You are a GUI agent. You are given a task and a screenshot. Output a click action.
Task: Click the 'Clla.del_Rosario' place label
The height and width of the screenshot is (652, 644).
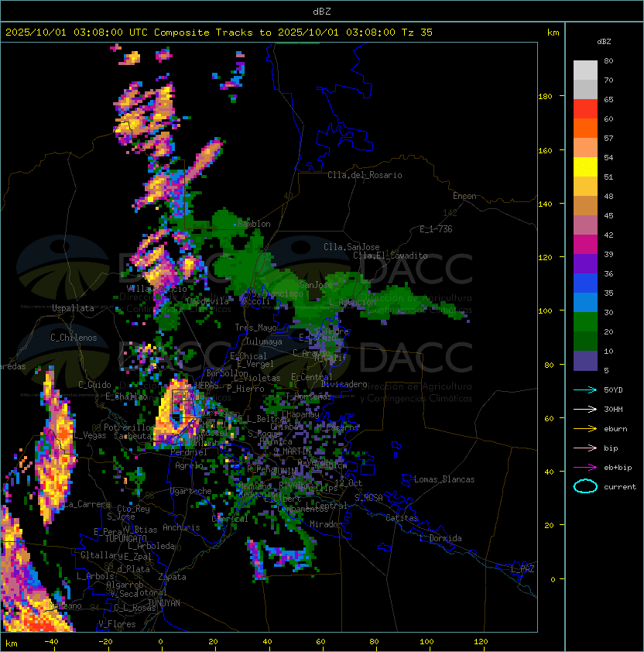point(365,175)
